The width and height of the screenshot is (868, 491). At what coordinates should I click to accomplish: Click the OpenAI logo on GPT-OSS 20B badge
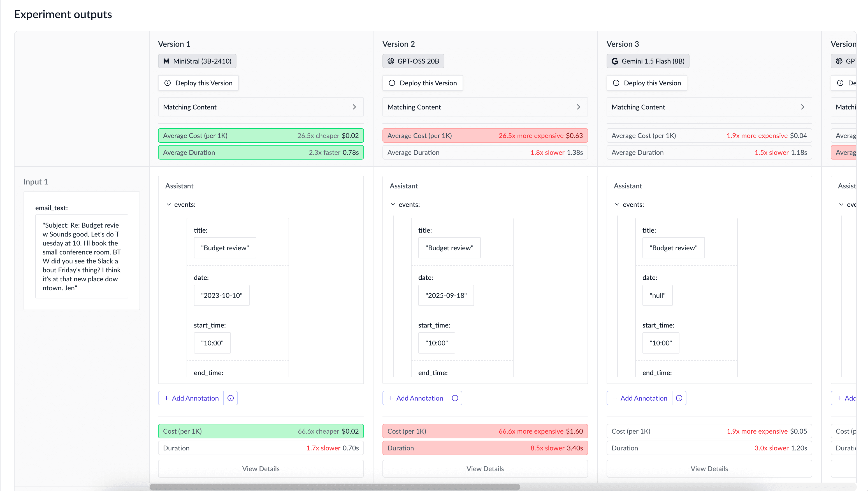pos(391,61)
